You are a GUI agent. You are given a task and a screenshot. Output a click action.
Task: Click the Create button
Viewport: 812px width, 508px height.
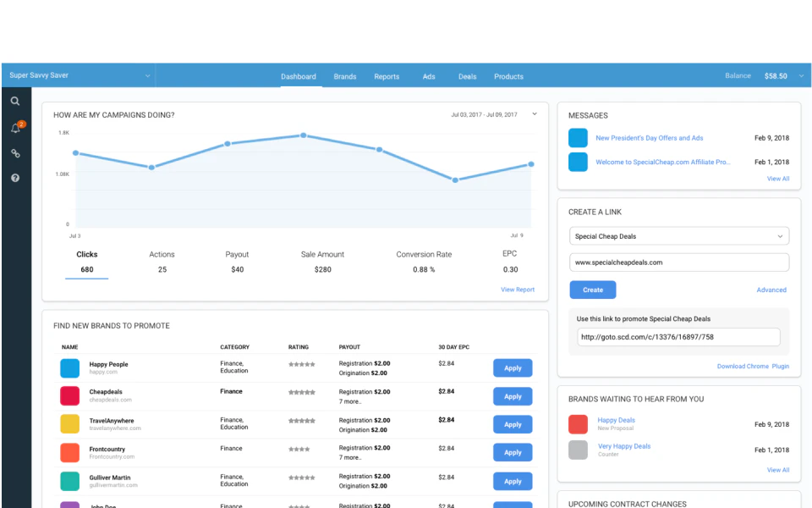pyautogui.click(x=592, y=290)
